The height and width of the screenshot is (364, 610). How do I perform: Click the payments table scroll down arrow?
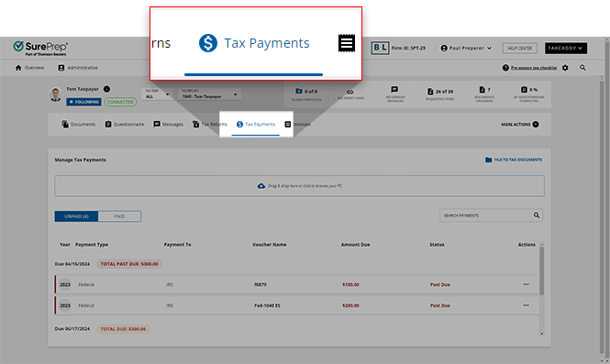pos(541,334)
